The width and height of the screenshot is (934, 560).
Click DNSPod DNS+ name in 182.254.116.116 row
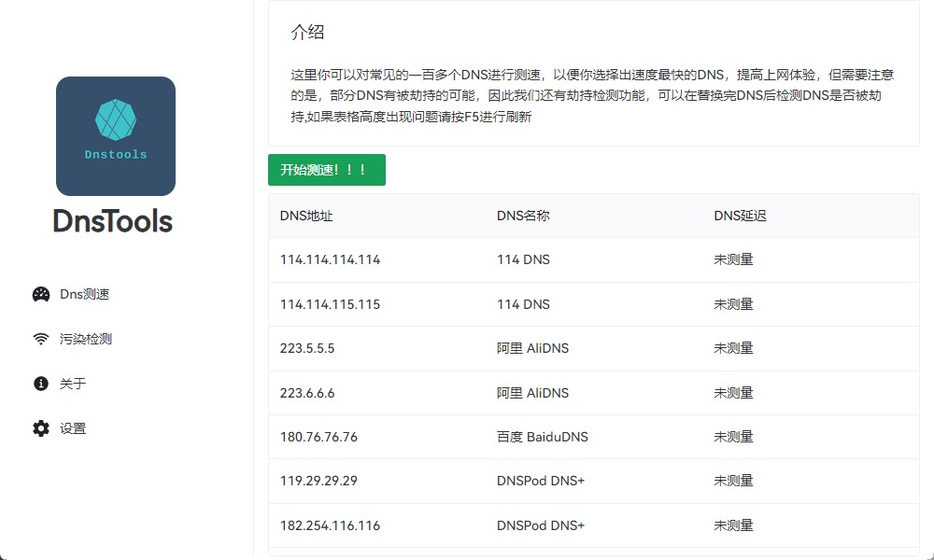tap(541, 525)
